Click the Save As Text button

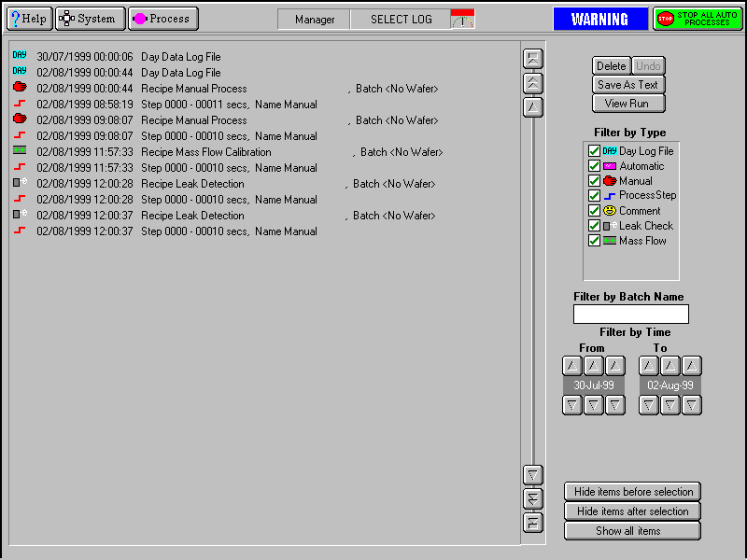pos(628,85)
